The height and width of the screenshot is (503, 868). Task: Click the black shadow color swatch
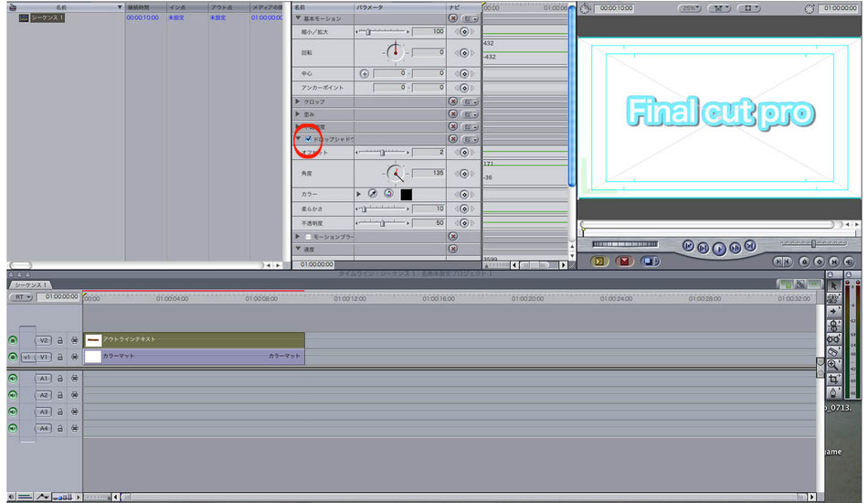click(407, 195)
